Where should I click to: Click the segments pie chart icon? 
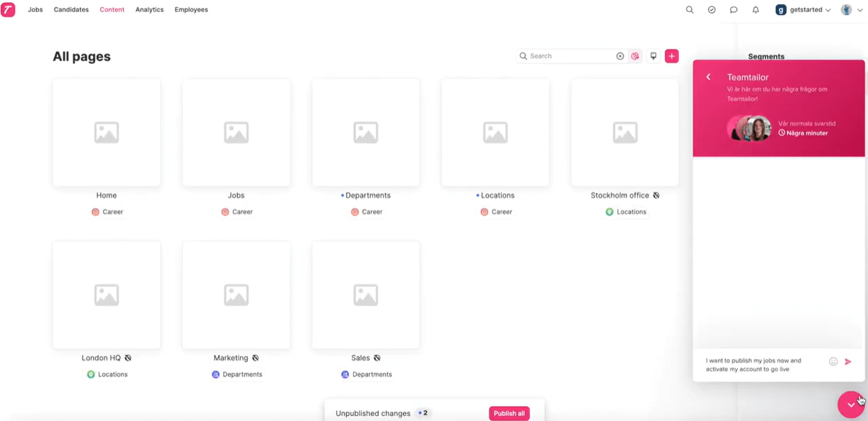[635, 56]
